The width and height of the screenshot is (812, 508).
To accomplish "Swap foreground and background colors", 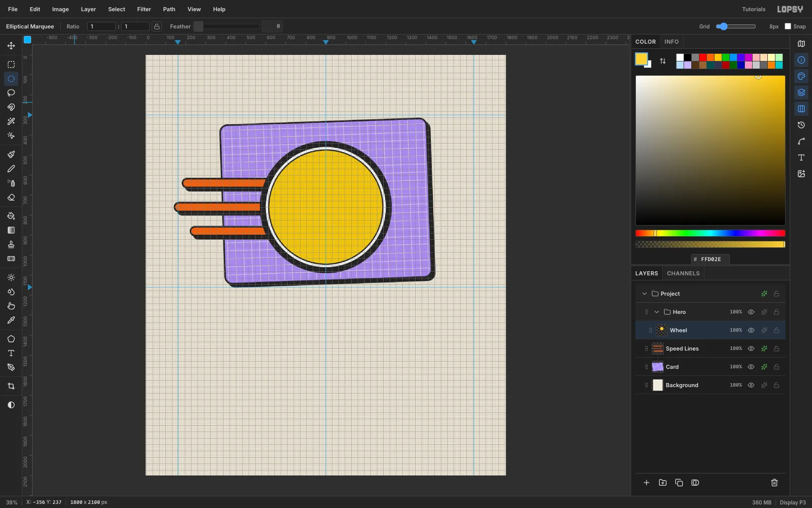I will (x=663, y=61).
